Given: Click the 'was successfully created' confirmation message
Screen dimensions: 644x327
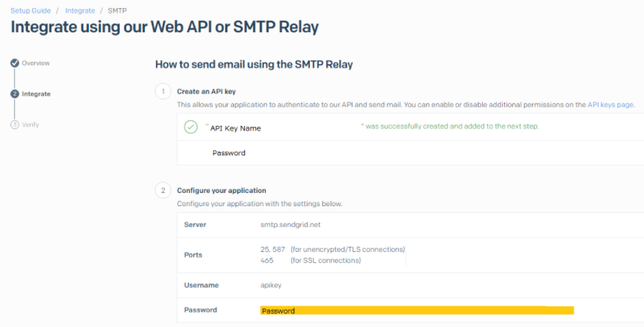Looking at the screenshot, I should click(450, 127).
